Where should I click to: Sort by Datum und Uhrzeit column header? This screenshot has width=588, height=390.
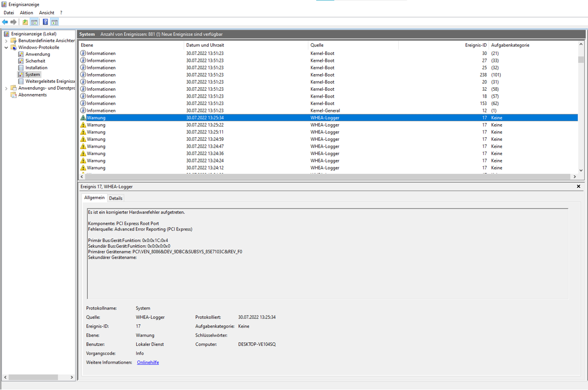tap(246, 45)
